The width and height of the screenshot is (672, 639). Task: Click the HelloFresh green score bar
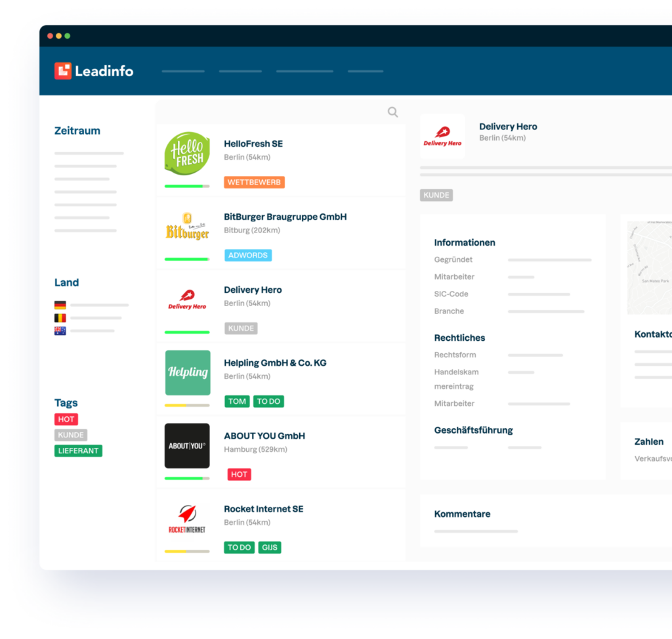[x=187, y=187]
